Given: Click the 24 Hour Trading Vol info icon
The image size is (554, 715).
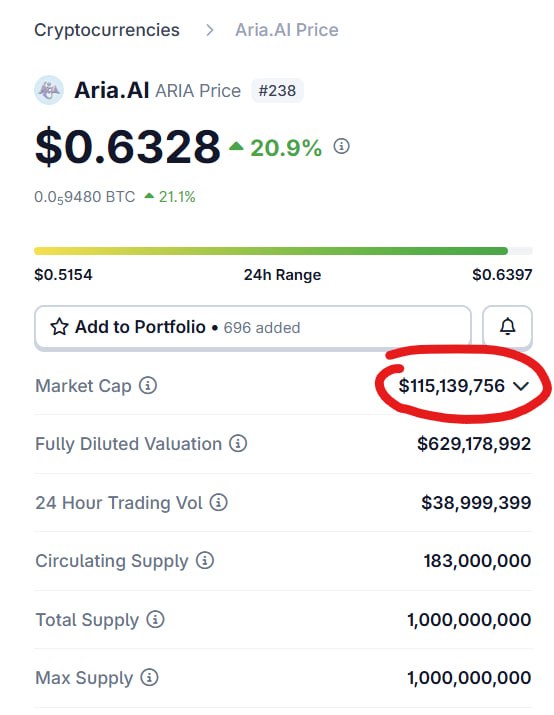Looking at the screenshot, I should [x=218, y=502].
